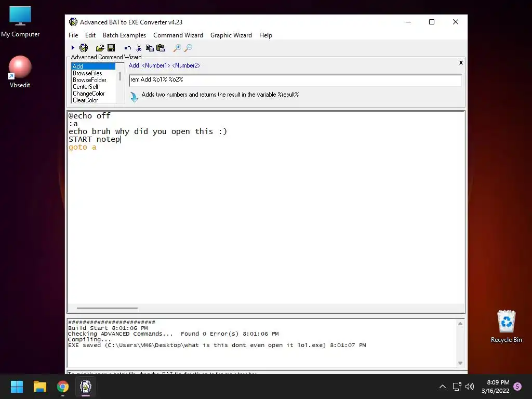Select CenterSelf in the command list

point(94,87)
